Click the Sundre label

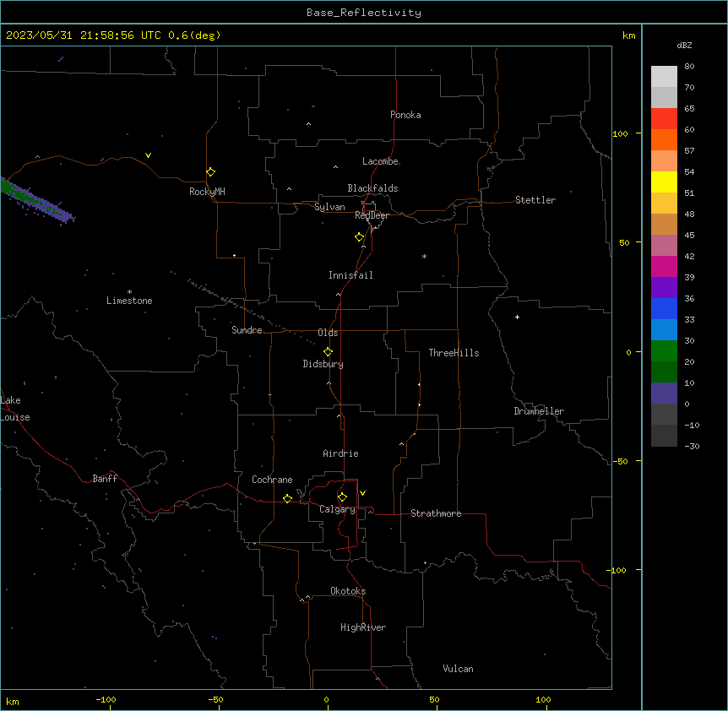point(247,330)
